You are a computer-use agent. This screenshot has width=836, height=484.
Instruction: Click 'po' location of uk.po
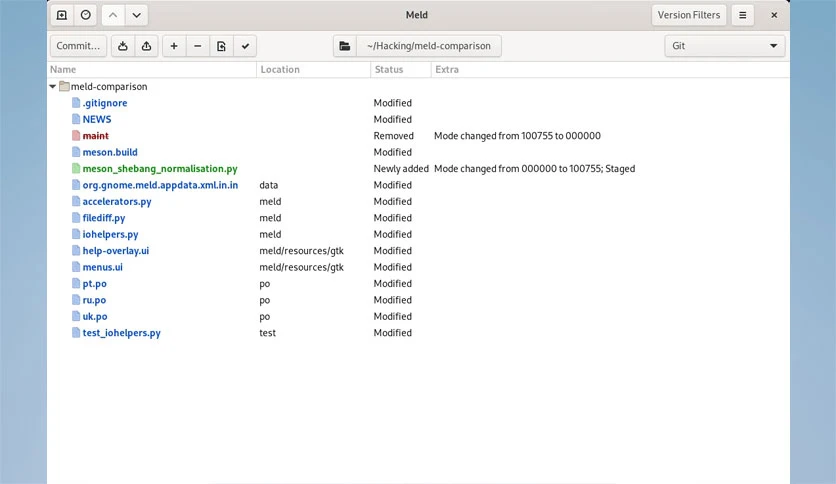(264, 317)
